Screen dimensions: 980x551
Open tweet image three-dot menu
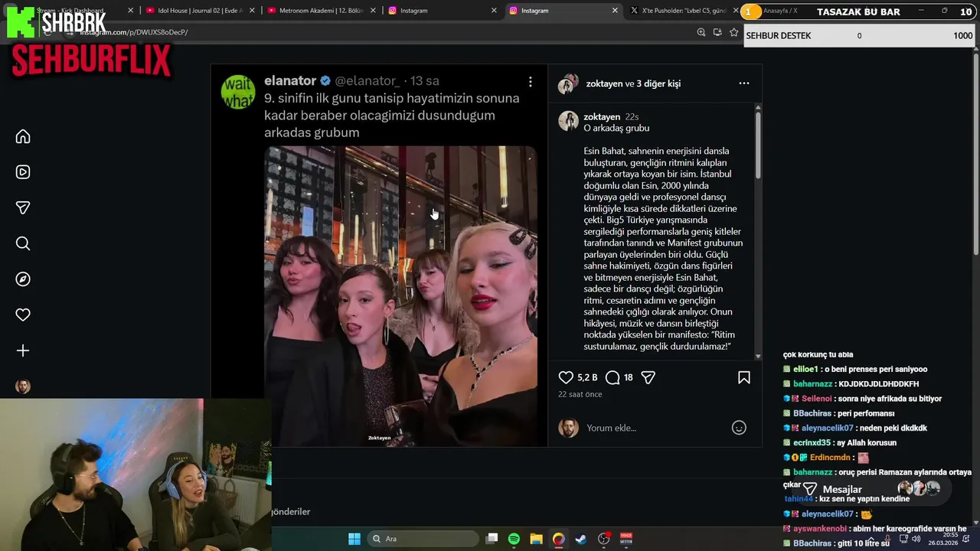[x=530, y=81]
